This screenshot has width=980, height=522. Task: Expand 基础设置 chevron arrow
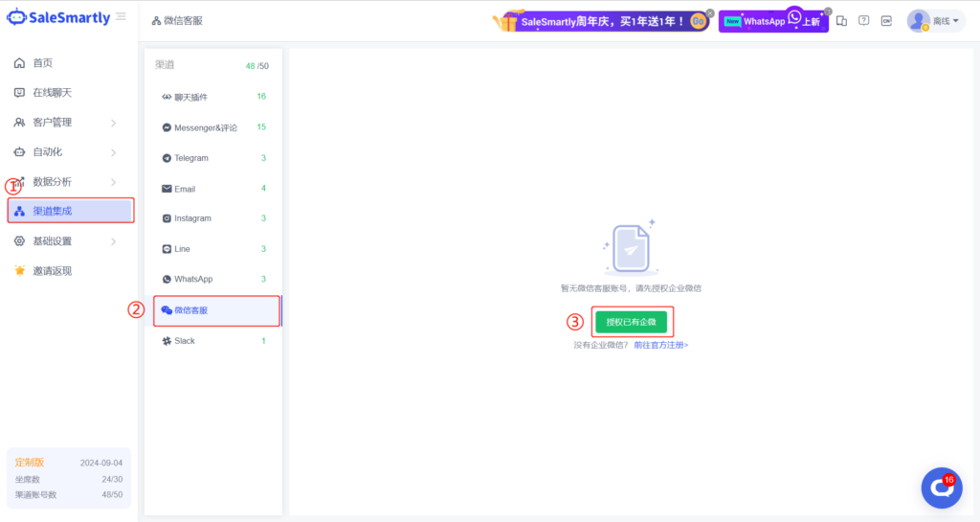point(113,241)
